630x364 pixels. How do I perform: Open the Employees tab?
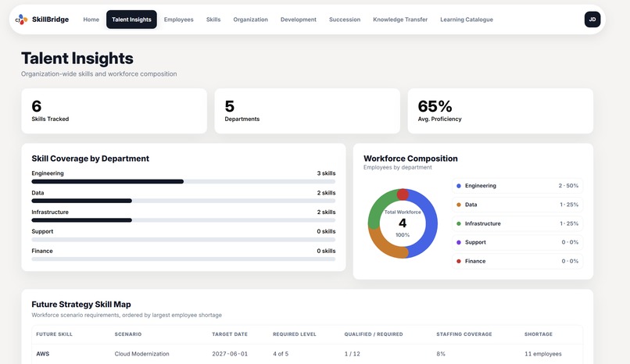pos(178,20)
